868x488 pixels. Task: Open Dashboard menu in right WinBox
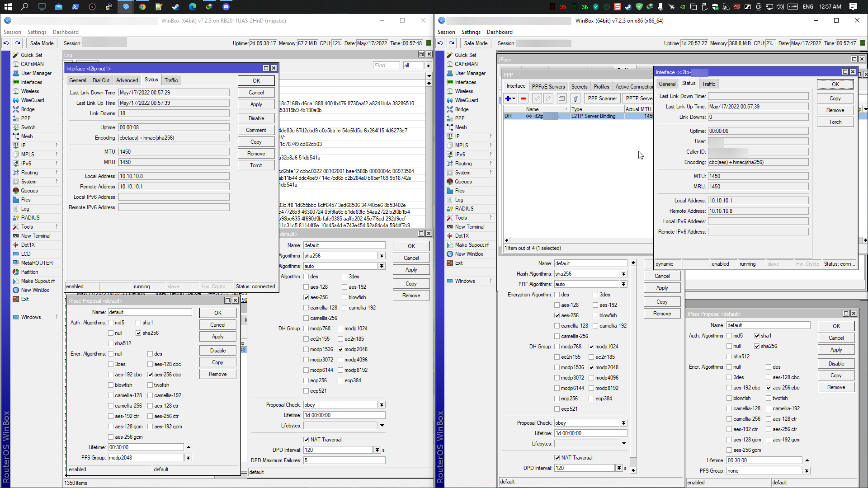(x=500, y=32)
